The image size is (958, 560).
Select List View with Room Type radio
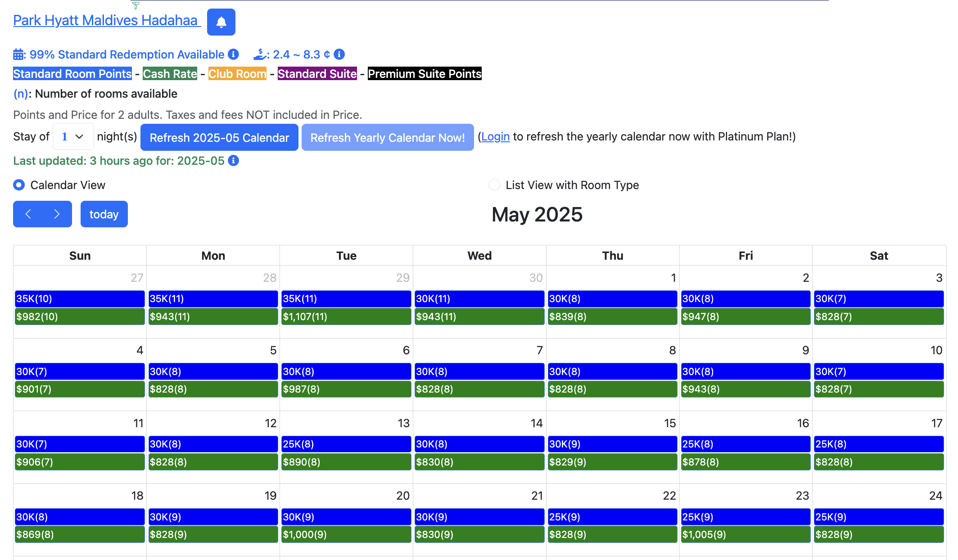(494, 185)
